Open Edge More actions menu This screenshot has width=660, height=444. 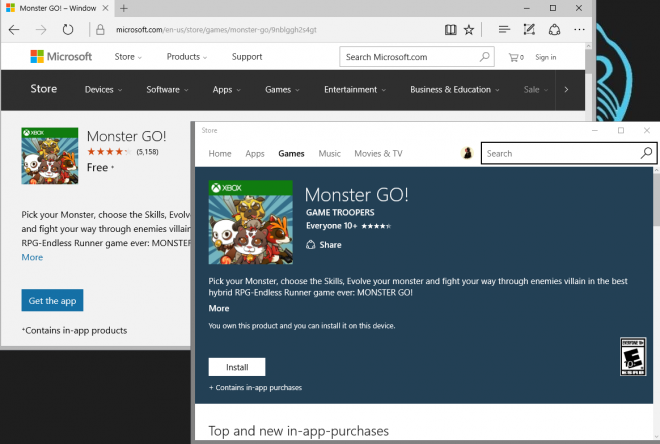tap(580, 30)
